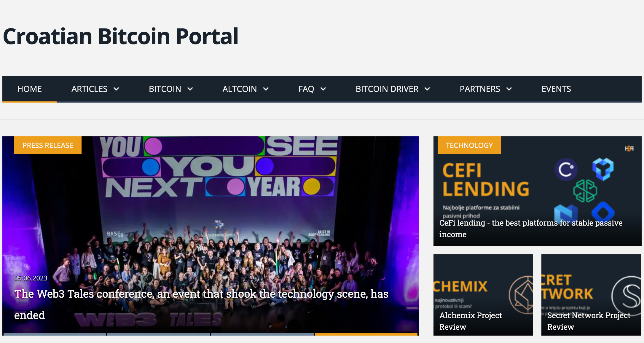Expand the PARTNERS dropdown chevron
The height and width of the screenshot is (343, 644).
click(509, 89)
